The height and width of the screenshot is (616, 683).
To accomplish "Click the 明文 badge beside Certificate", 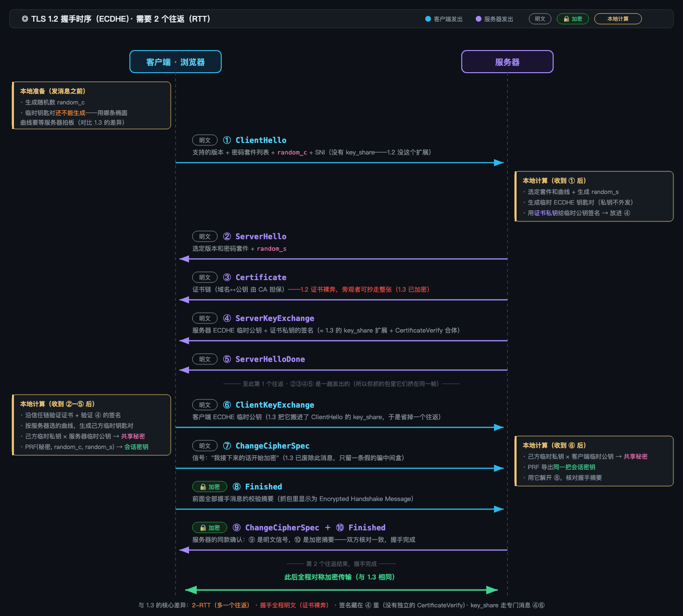I will [205, 277].
